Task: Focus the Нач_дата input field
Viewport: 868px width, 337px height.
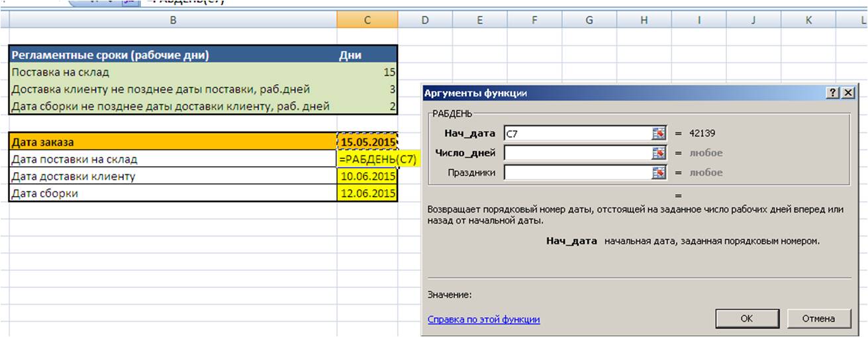Action: click(576, 134)
